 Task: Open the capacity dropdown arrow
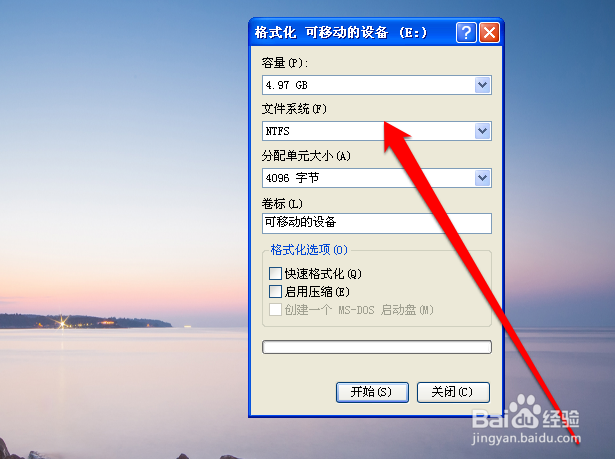[482, 85]
